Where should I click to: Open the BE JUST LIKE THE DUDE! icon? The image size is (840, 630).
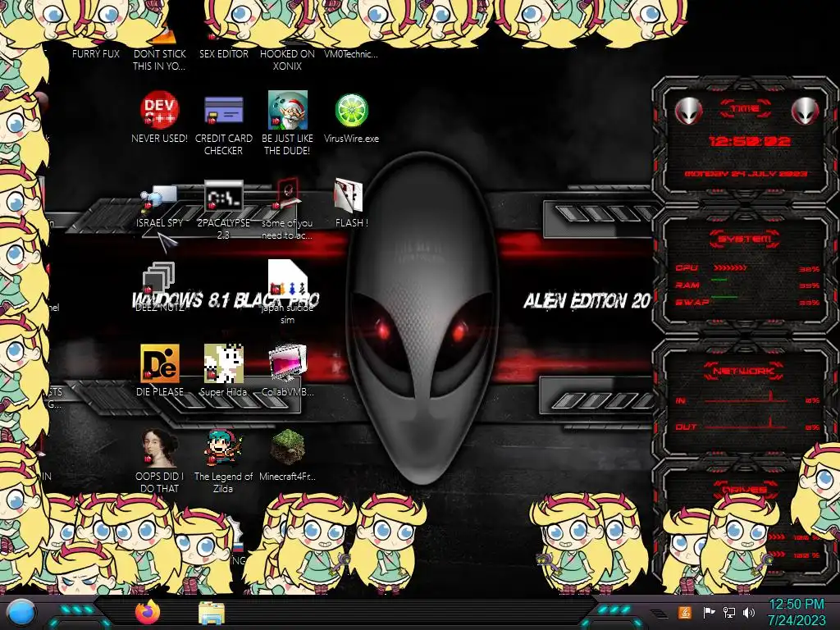pyautogui.click(x=288, y=110)
